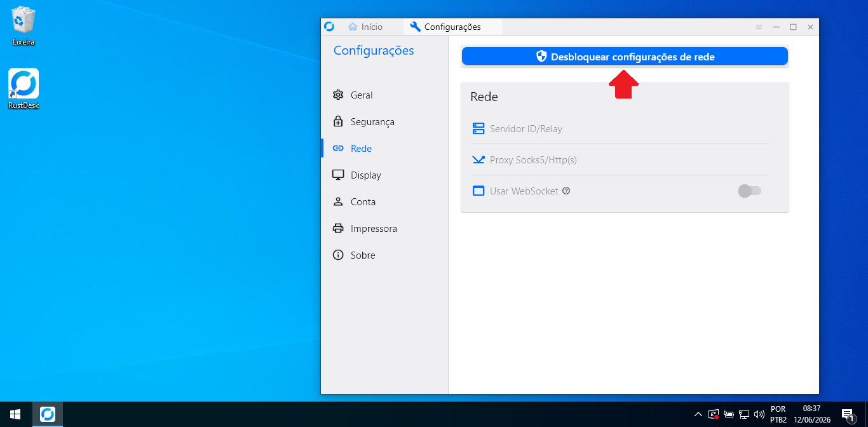Click the printer icon beside Impressora
Image resolution: width=868 pixels, height=427 pixels.
(338, 229)
